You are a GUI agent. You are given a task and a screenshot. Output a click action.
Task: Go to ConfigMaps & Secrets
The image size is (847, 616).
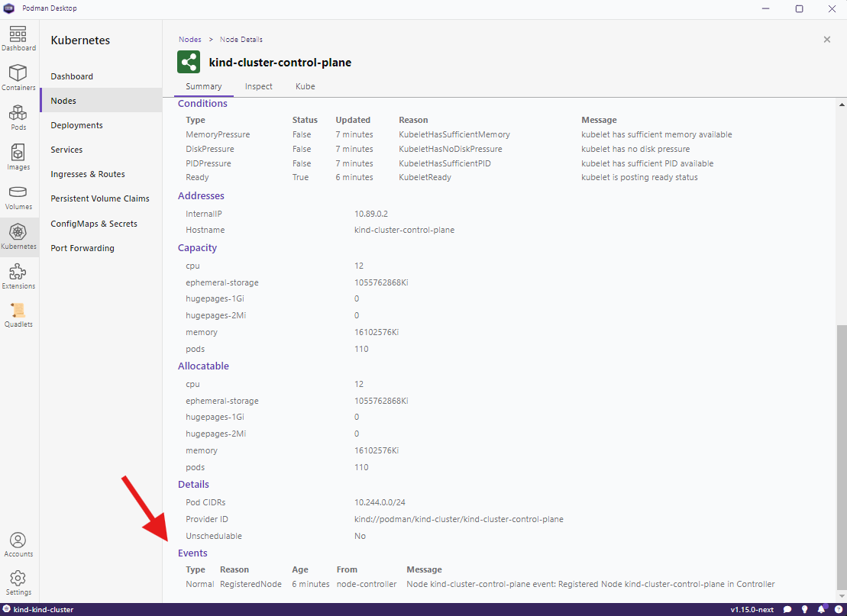(x=94, y=224)
